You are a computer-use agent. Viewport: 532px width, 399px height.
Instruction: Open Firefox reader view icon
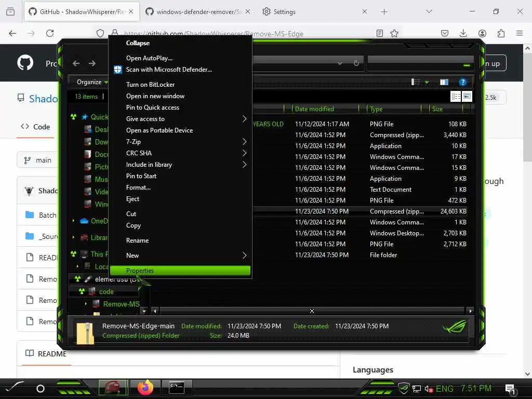pos(380,33)
